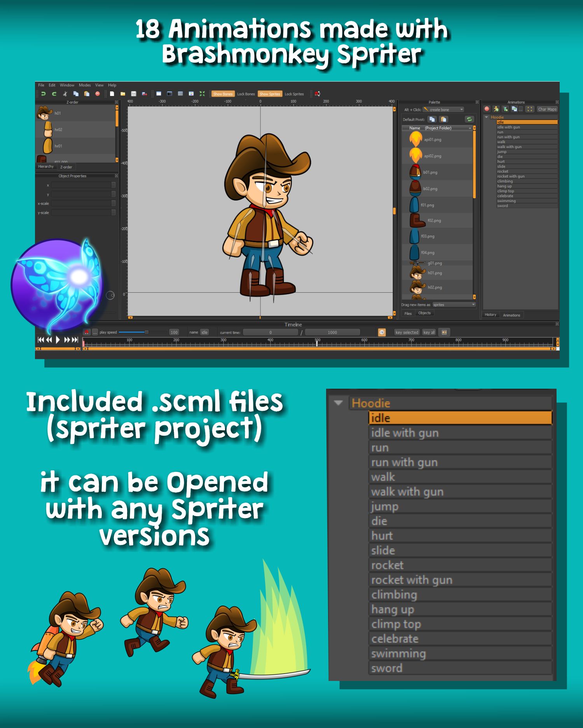Enable Lock Bones
The image size is (583, 728).
(246, 94)
